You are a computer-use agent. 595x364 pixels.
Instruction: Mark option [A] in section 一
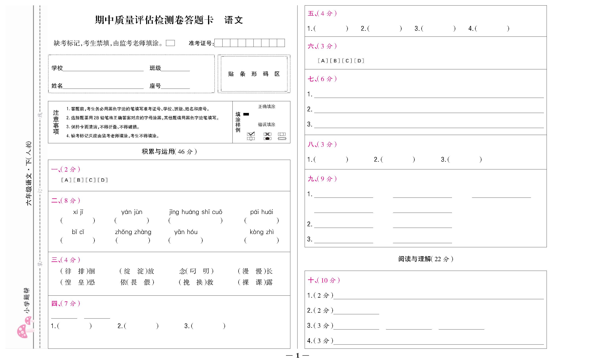pos(66,180)
